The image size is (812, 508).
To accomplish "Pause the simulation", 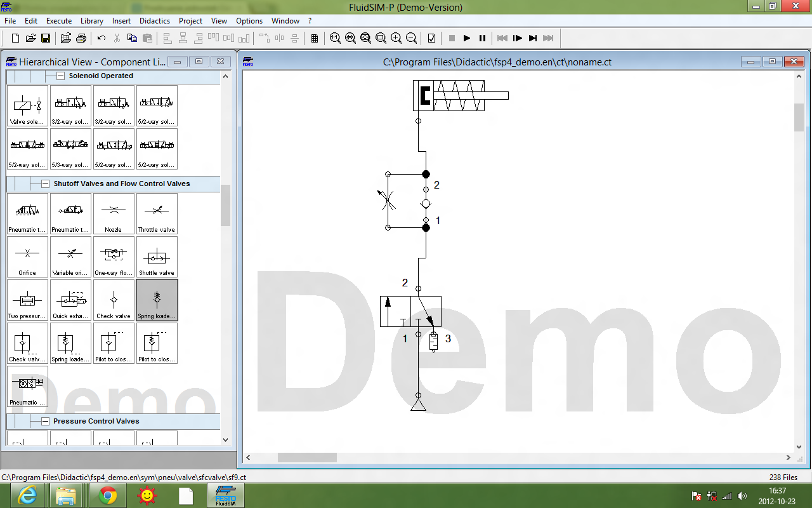I will tap(482, 38).
